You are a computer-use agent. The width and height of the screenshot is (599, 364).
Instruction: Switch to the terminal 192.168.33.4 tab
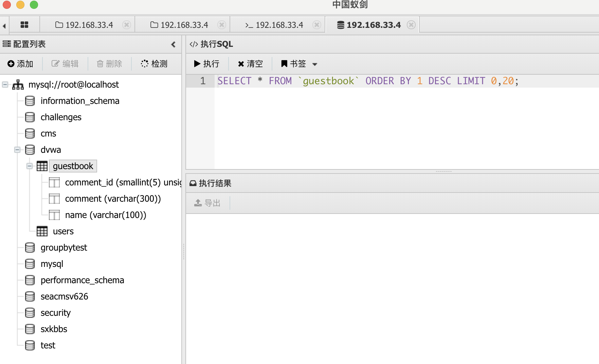(x=274, y=25)
